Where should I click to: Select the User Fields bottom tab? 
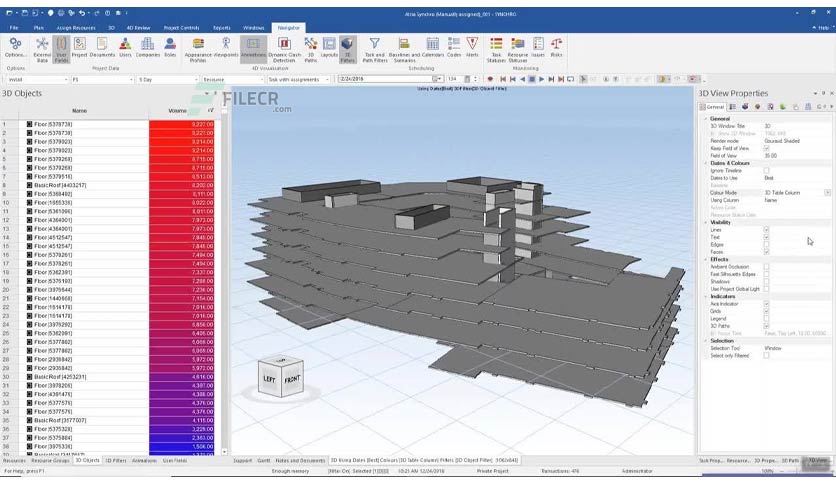[175, 461]
